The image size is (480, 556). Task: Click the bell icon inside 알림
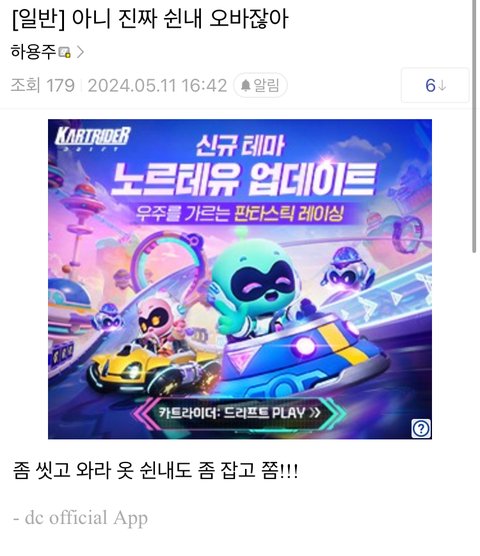pos(245,86)
